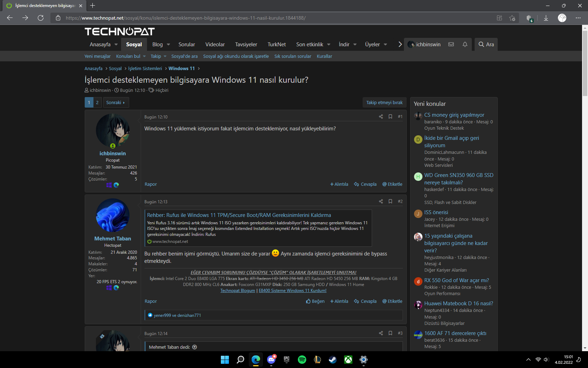588x368 pixels.
Task: Expand the İndir dropdown arrow
Action: [x=355, y=45]
